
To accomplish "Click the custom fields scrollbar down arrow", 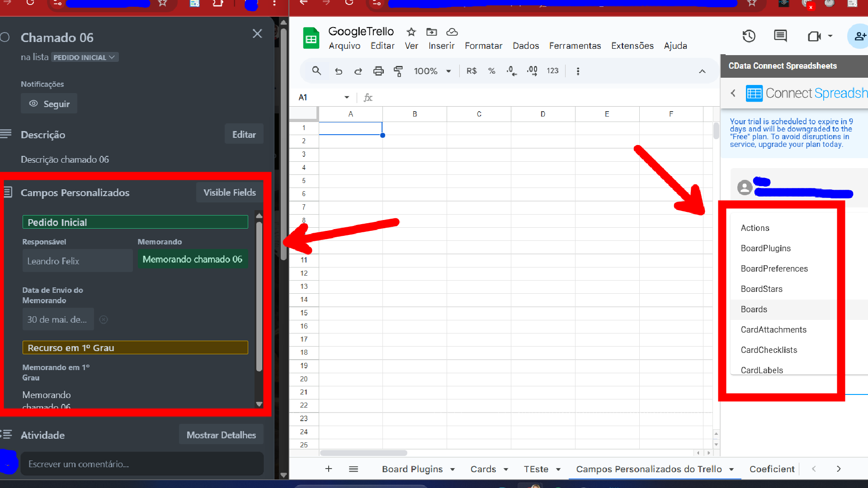I will [259, 404].
